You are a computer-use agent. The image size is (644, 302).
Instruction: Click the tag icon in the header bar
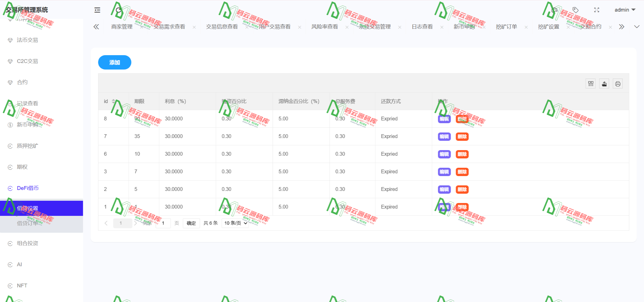[575, 10]
